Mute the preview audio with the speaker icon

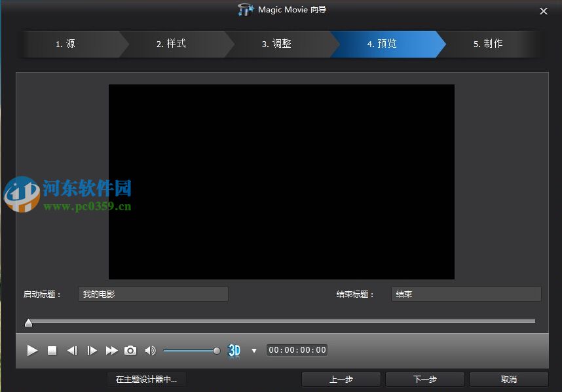click(x=150, y=350)
